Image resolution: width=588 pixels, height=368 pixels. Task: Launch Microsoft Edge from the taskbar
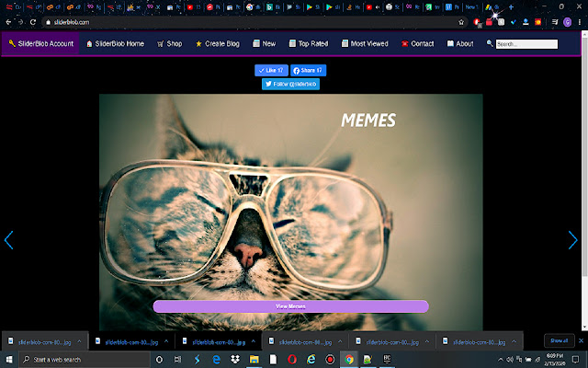point(217,360)
